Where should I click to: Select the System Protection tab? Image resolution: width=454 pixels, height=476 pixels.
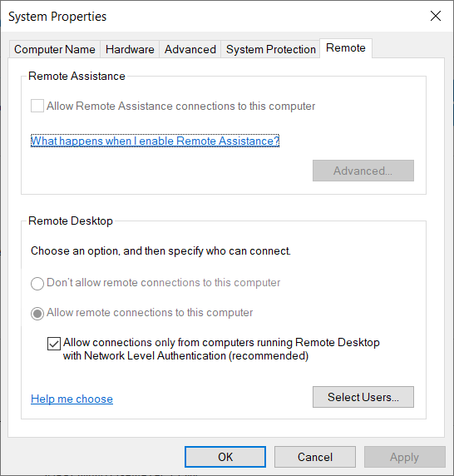270,49
